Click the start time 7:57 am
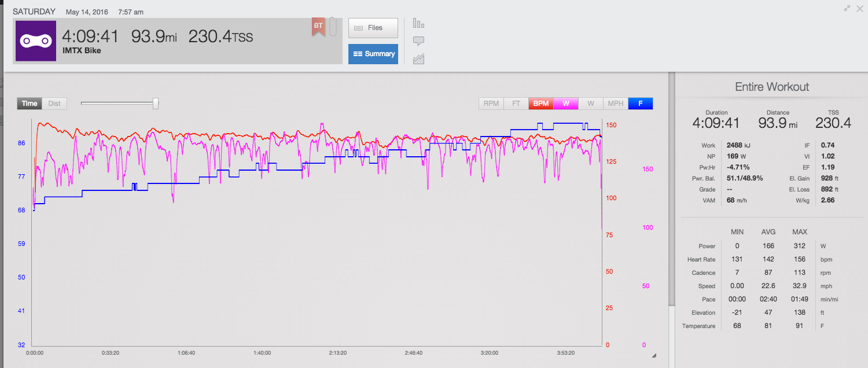The width and height of the screenshot is (868, 368). (131, 12)
